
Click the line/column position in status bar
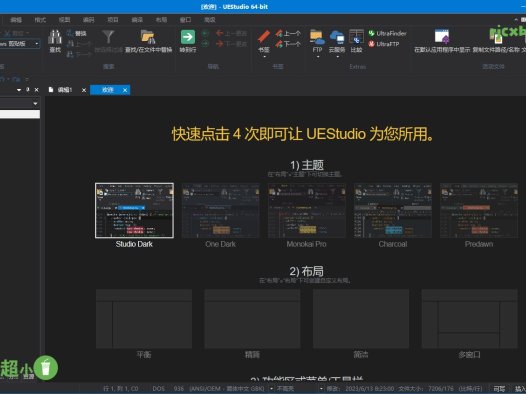(121, 389)
